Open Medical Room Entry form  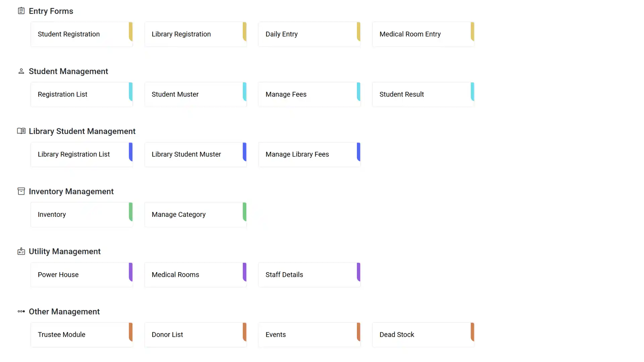click(x=423, y=34)
